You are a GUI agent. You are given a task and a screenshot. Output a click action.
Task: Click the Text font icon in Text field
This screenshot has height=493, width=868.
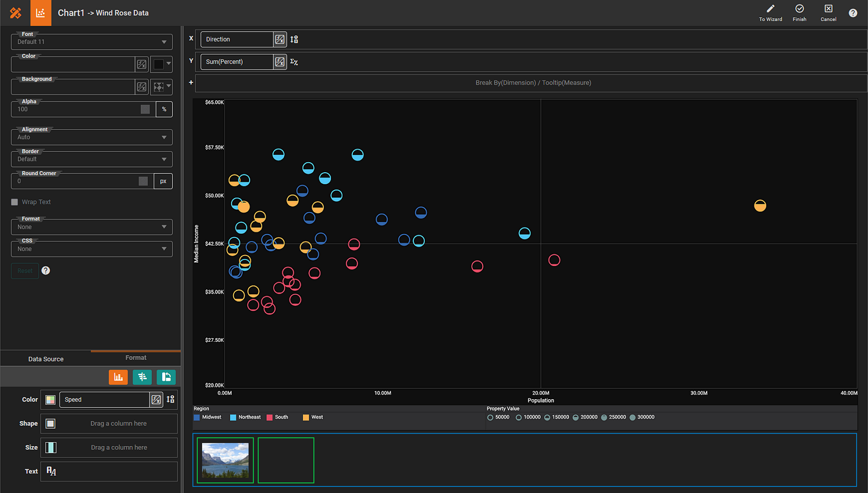[x=50, y=471]
